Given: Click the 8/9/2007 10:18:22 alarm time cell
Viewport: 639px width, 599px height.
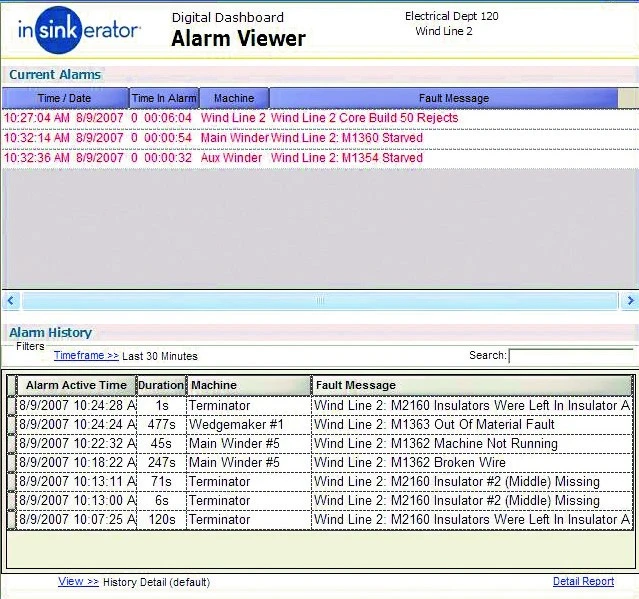Looking at the screenshot, I should pos(77,463).
